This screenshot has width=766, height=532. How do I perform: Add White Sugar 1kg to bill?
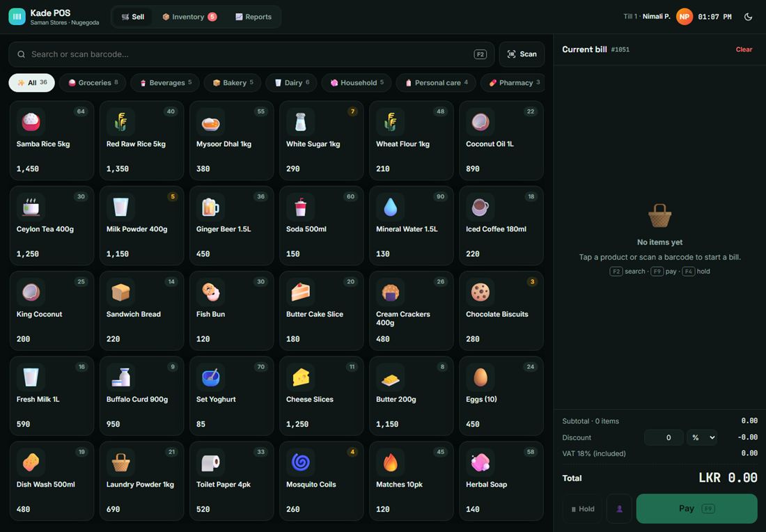[x=322, y=141]
